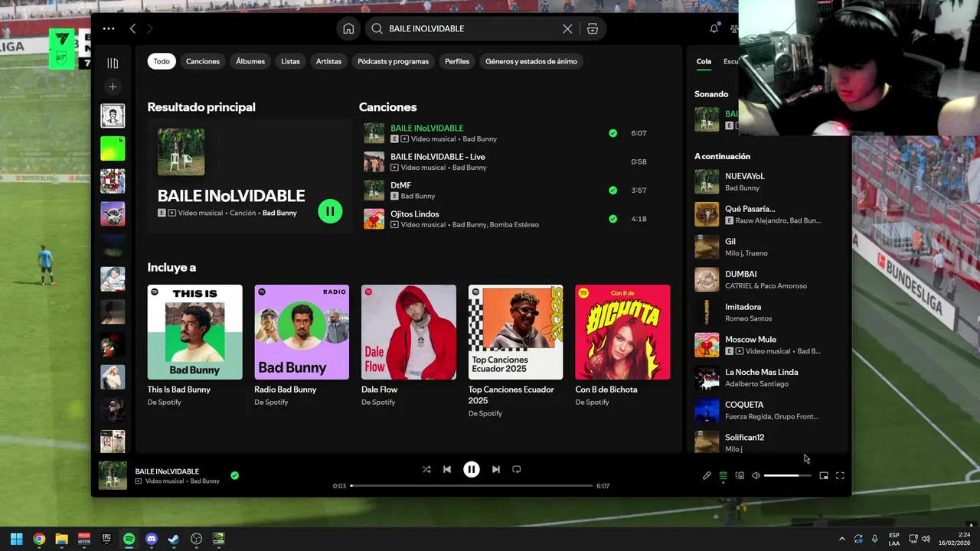The width and height of the screenshot is (980, 551).
Task: Open main result BAILE INoLVIDABLE album cover
Action: (x=181, y=152)
